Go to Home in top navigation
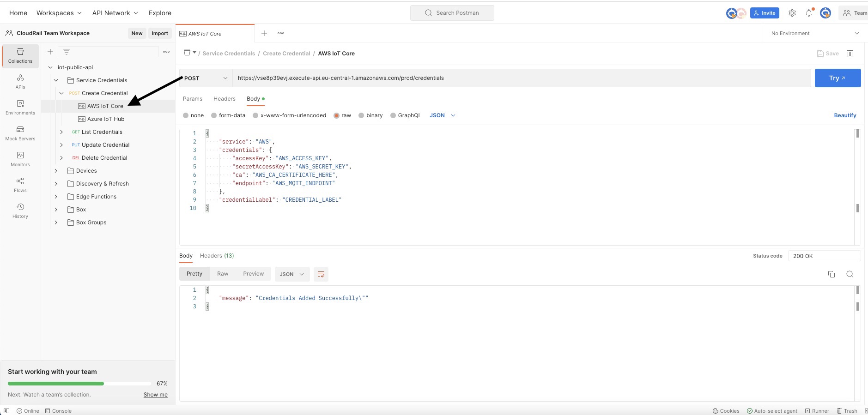 tap(18, 13)
